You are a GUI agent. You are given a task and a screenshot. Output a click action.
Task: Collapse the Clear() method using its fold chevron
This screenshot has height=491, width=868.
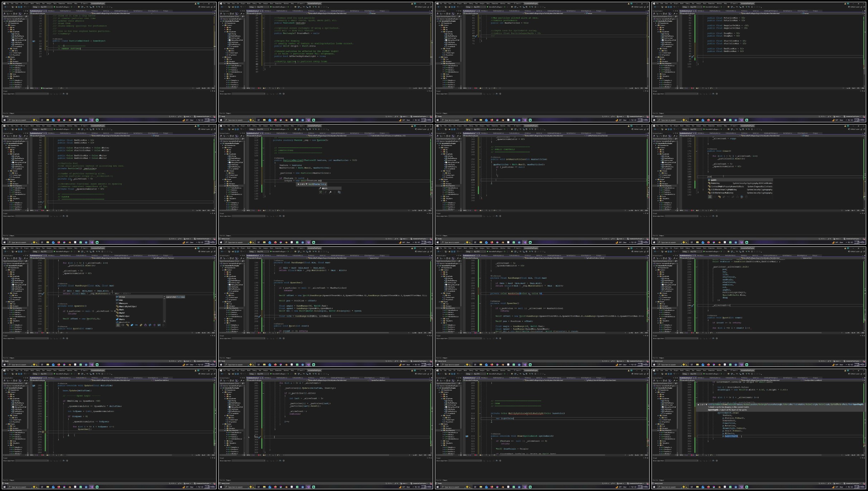(x=697, y=151)
